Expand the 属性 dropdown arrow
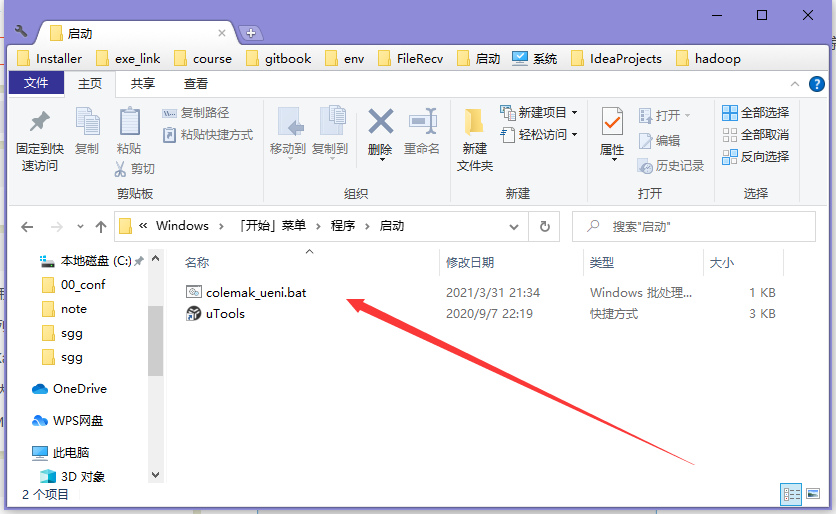836x514 pixels. click(614, 159)
